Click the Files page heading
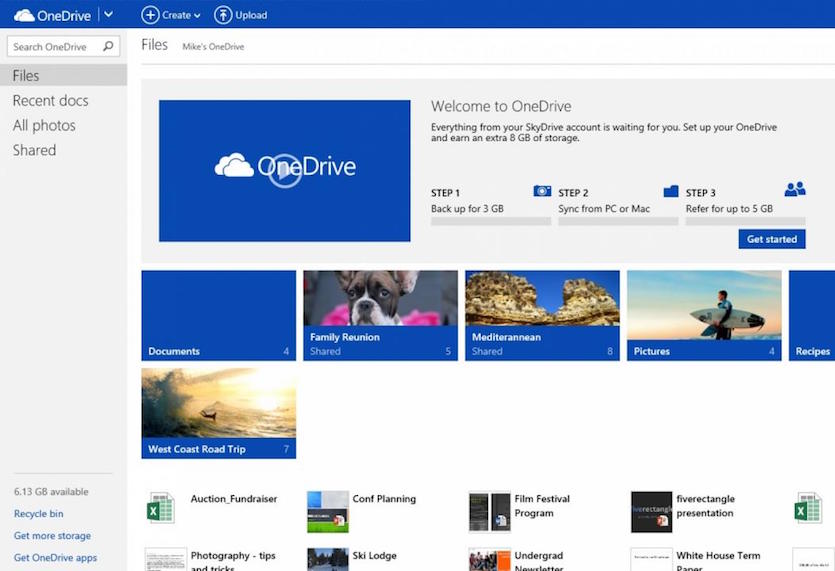Screen dimensions: 835x571 [x=154, y=45]
